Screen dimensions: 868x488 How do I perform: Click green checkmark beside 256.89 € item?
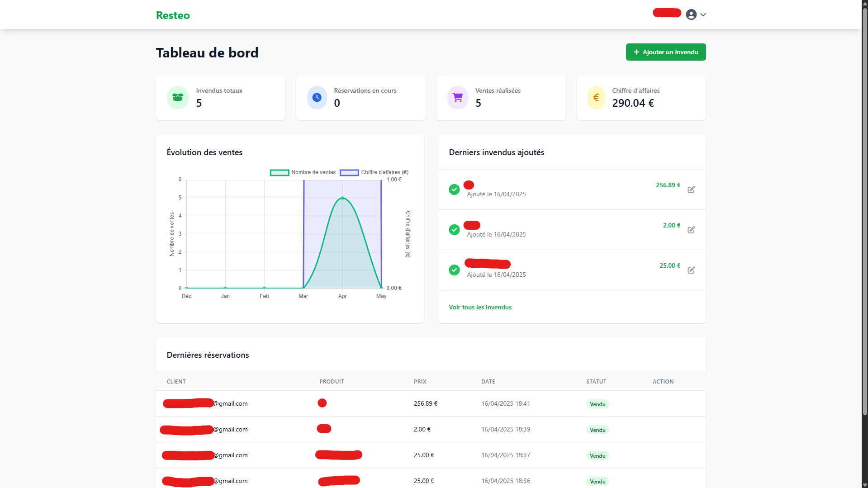(454, 190)
